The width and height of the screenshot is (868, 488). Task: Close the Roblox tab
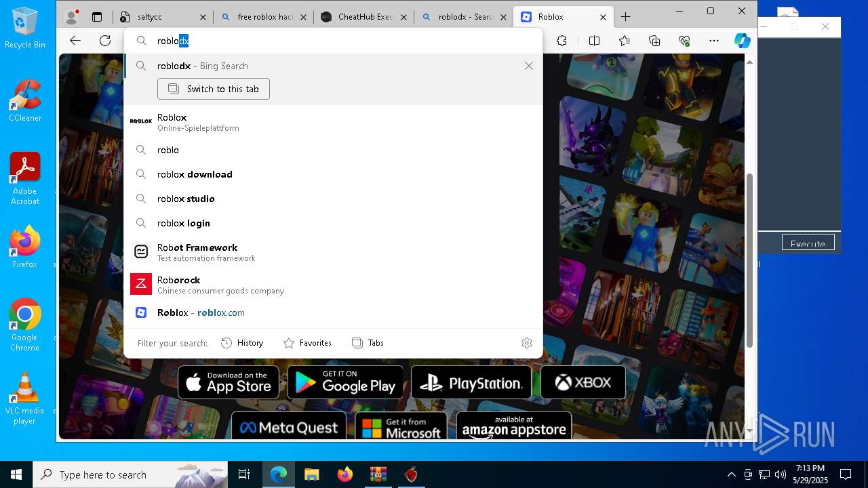603,17
